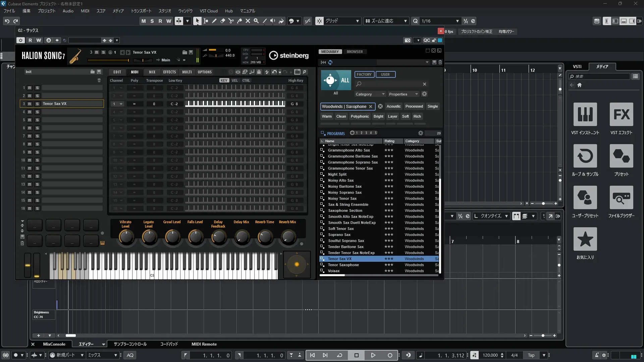This screenshot has height=362, width=644.
Task: Expand the 1/16 quantize preset dropdown
Action: pyautogui.click(x=457, y=21)
